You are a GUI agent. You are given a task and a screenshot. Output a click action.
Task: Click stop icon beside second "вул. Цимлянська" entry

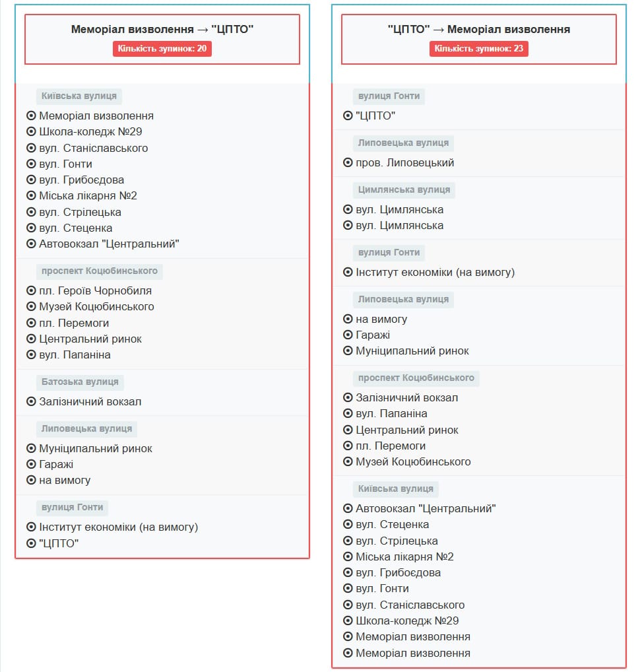pos(348,225)
